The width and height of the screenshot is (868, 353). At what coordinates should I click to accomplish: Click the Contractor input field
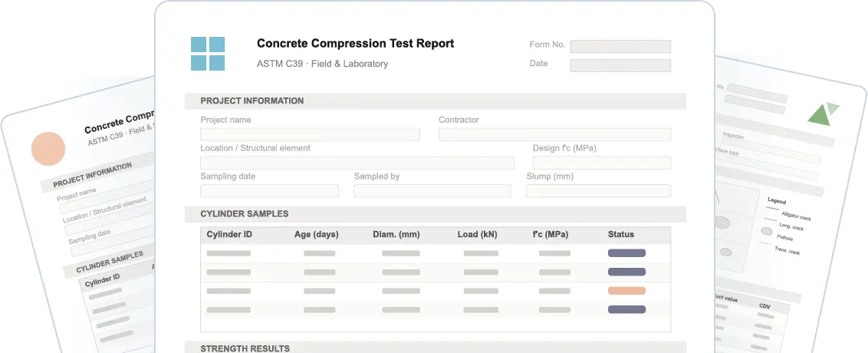point(554,134)
